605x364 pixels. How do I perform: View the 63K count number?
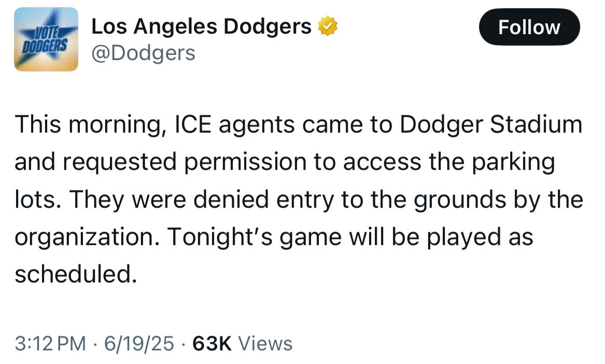click(212, 343)
